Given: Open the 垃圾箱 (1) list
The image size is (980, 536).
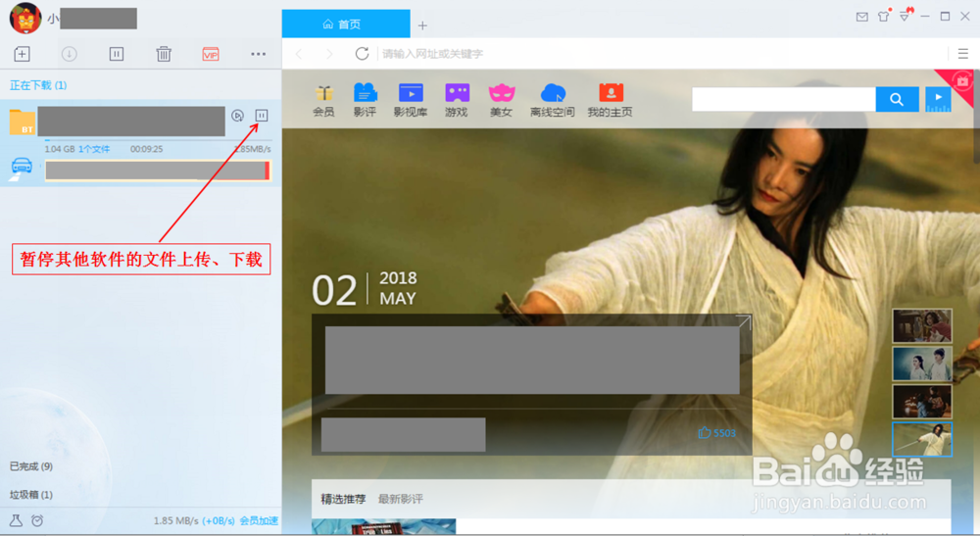Looking at the screenshot, I should 31,495.
